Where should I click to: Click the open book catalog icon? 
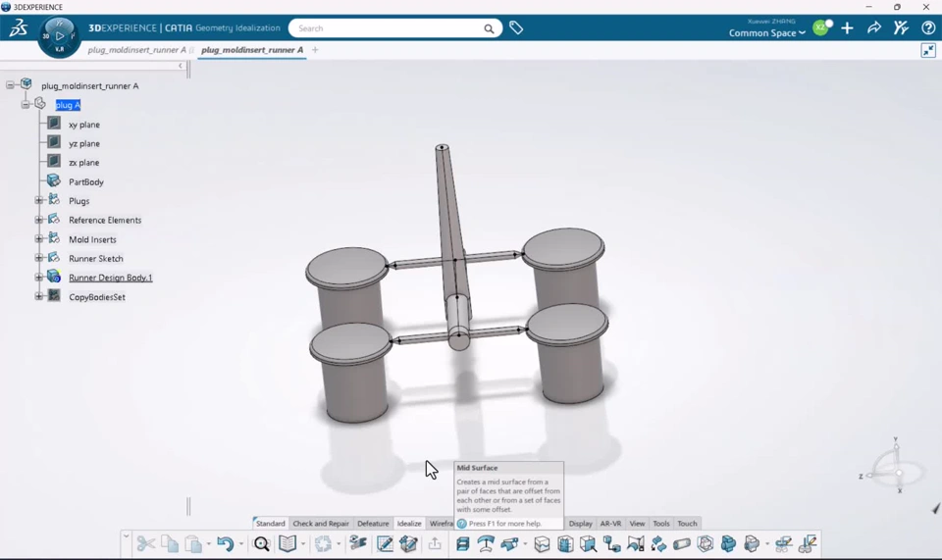click(288, 543)
